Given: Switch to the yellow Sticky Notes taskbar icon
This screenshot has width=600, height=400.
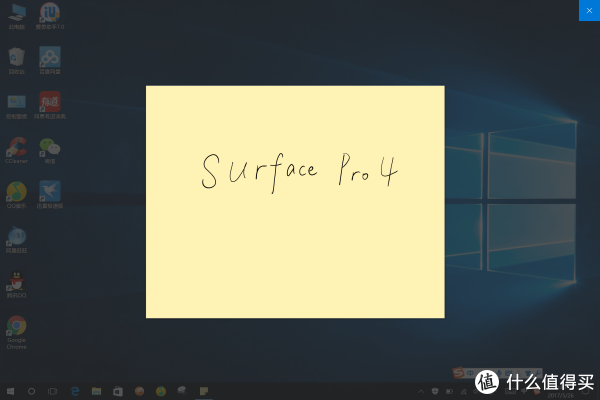Looking at the screenshot, I should pos(204,391).
